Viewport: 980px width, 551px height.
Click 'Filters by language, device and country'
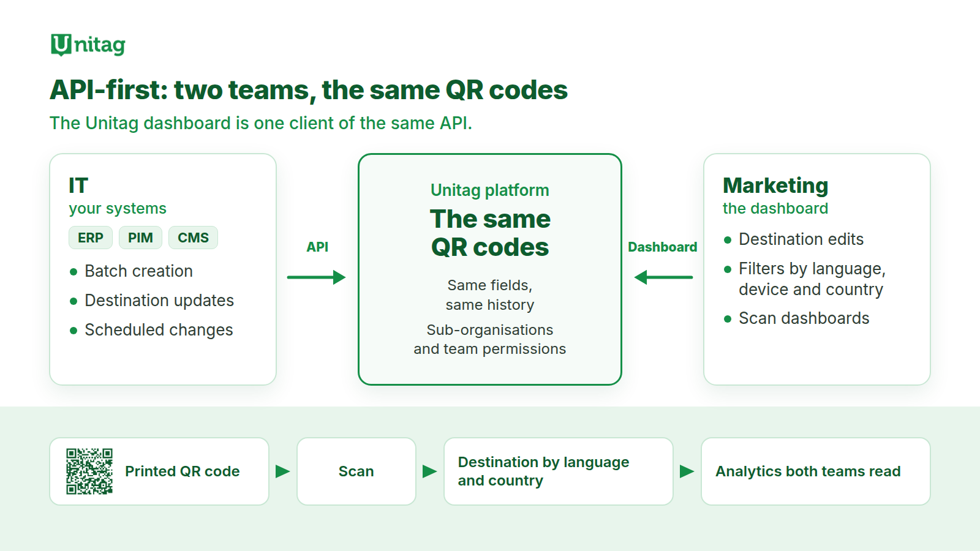tap(812, 279)
